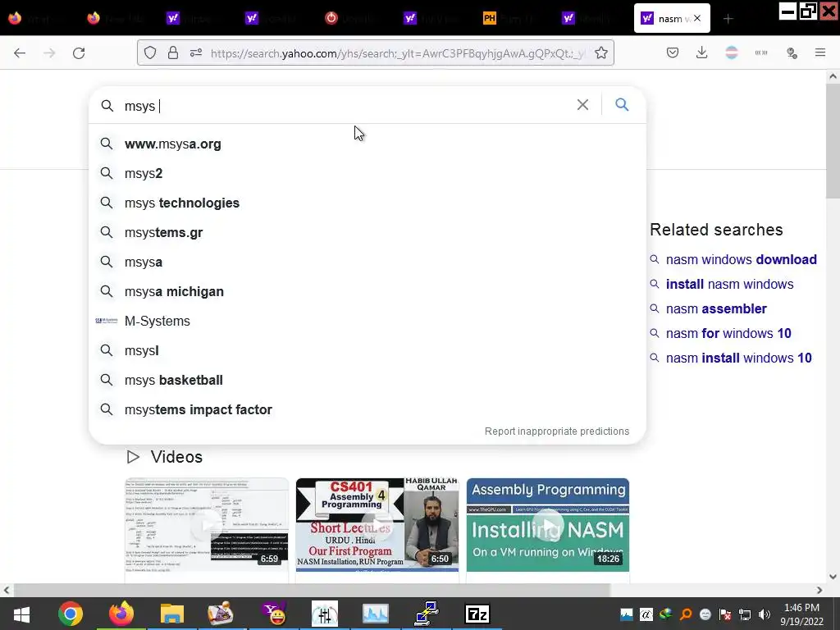Select the plain msysa suggestion

pyautogui.click(x=367, y=262)
